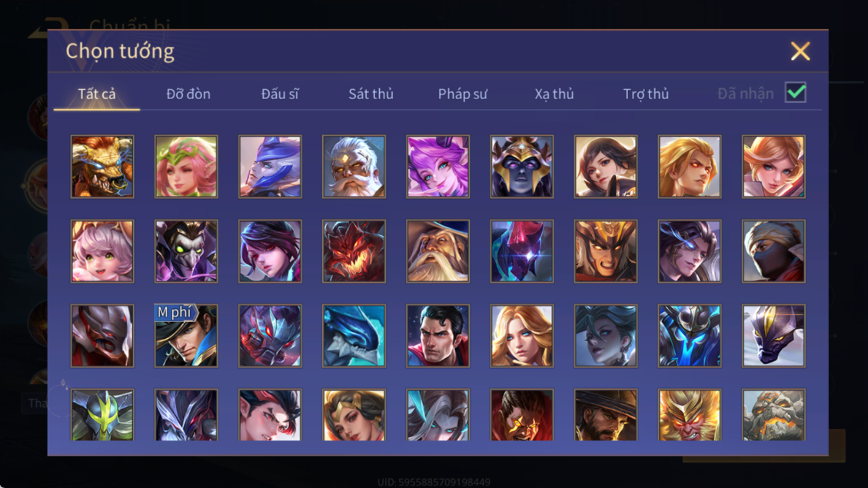This screenshot has height=488, width=868.
Task: Choose the rock golem hero portrait
Action: tap(773, 415)
